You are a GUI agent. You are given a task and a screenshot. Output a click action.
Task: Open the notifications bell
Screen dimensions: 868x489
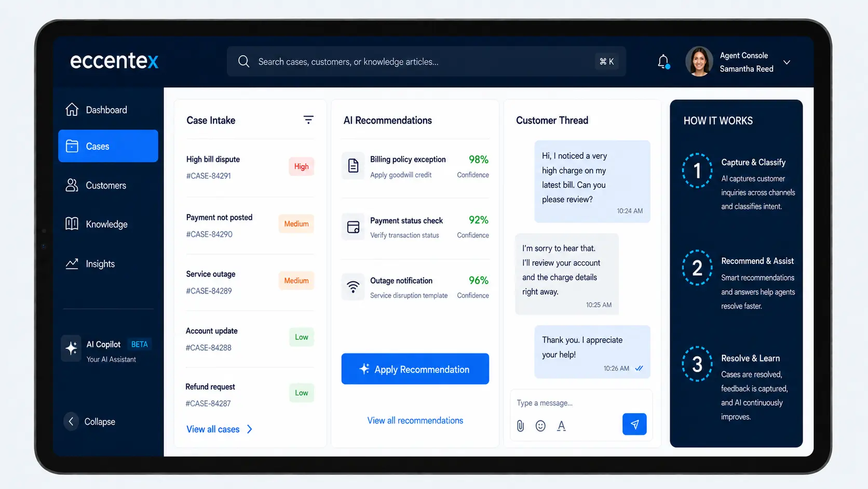[663, 61]
